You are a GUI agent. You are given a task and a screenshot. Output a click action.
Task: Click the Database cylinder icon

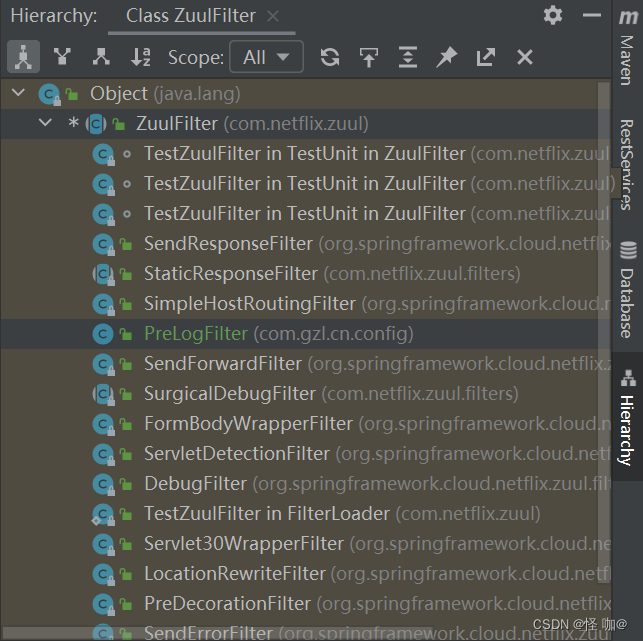(628, 250)
